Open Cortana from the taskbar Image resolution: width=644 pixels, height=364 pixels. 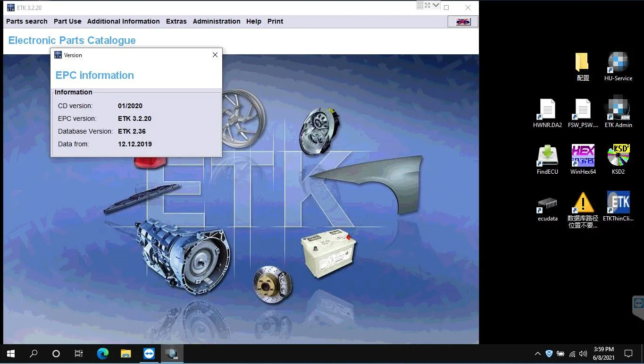[x=56, y=354]
